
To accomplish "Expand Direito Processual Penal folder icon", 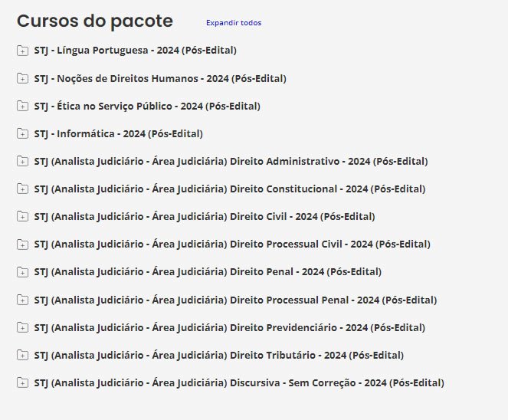I will pyautogui.click(x=22, y=300).
